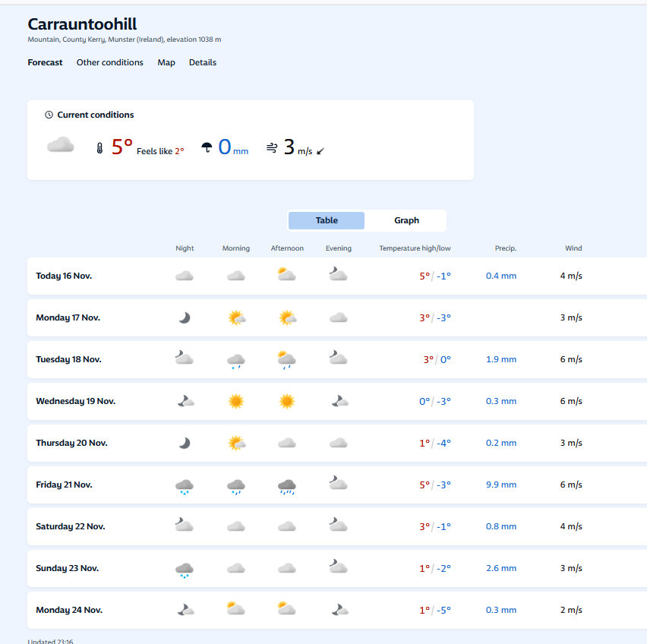Click Wednesday 19 Nov. morning sun icon
This screenshot has width=647, height=644.
(236, 401)
